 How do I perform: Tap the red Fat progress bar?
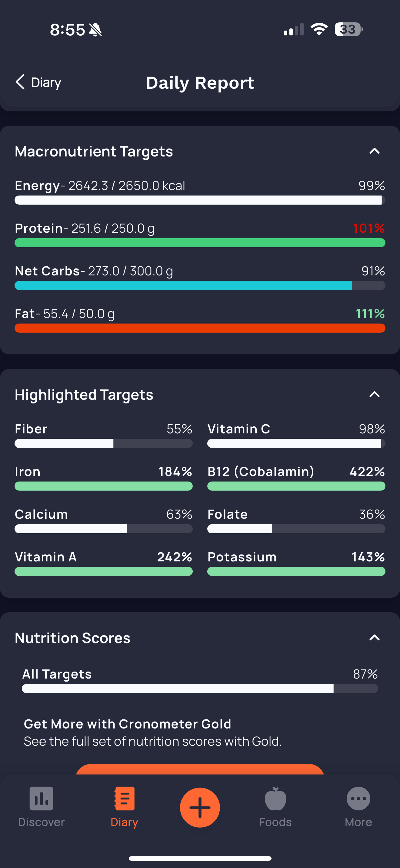click(200, 328)
